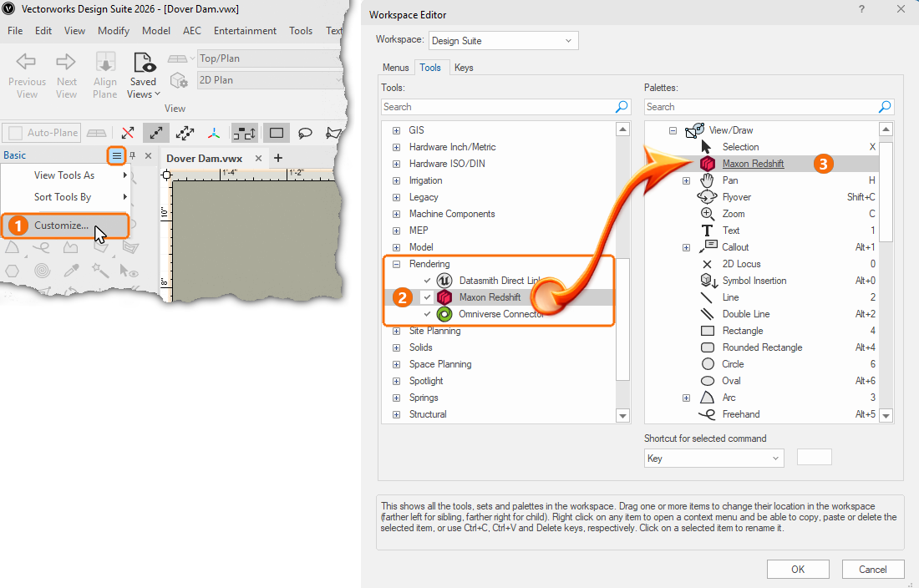Open the Workspace dropdown showing Design Suite
919x588 pixels.
coord(503,40)
